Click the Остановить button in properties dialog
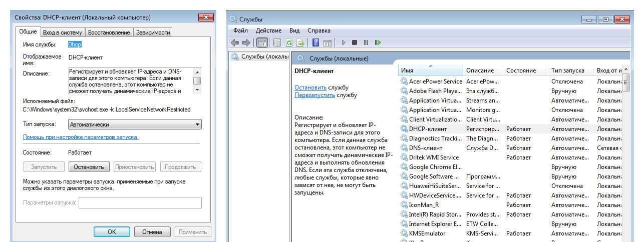644x242 pixels. [89, 167]
